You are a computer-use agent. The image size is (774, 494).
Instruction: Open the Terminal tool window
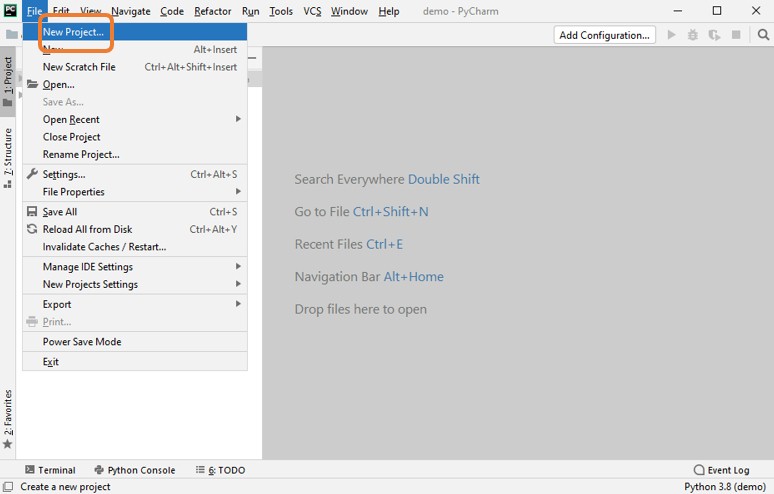coord(50,470)
